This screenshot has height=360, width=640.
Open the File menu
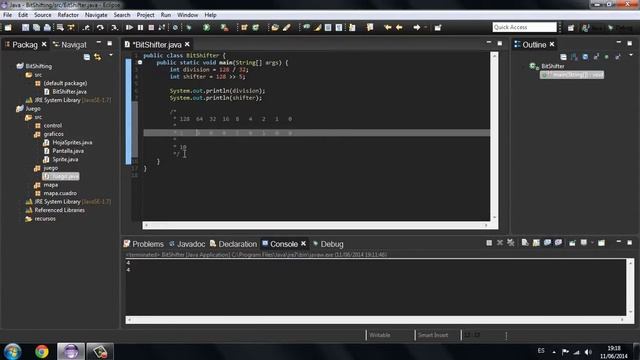click(x=7, y=15)
